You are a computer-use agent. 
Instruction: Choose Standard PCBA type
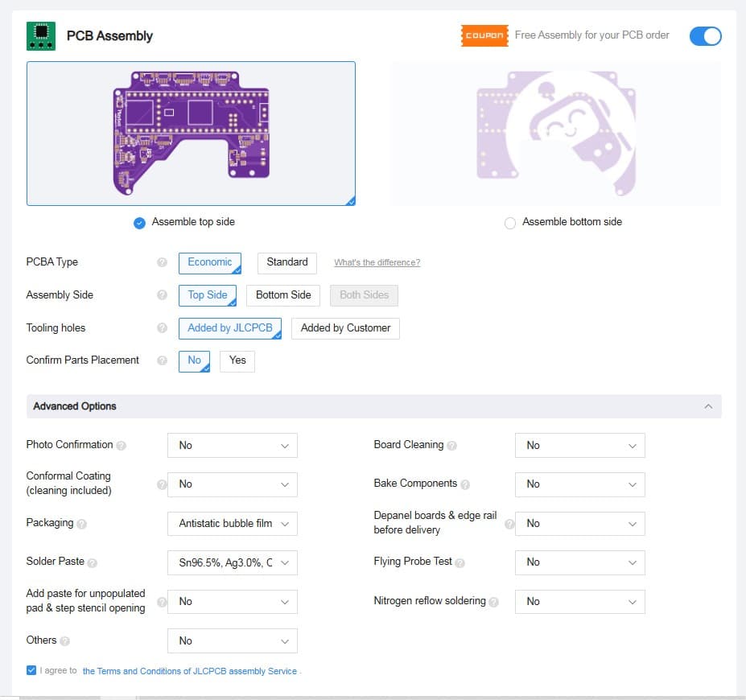coord(286,263)
